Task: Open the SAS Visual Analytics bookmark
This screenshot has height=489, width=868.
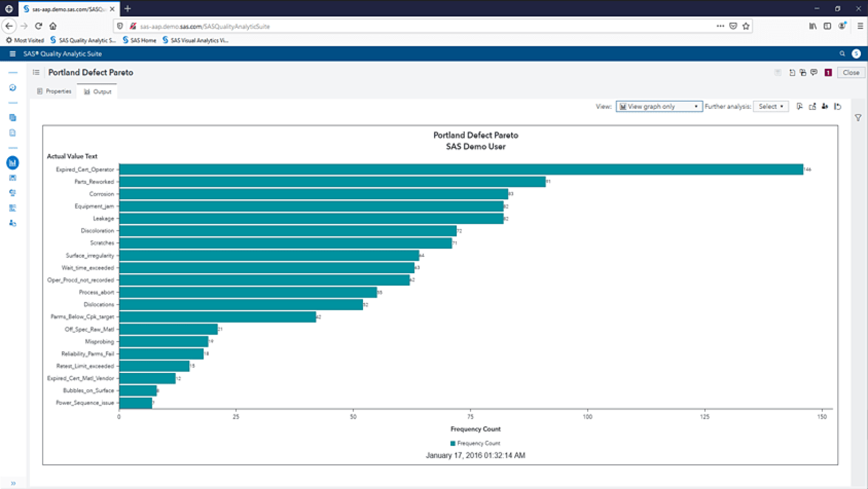Action: pos(195,40)
